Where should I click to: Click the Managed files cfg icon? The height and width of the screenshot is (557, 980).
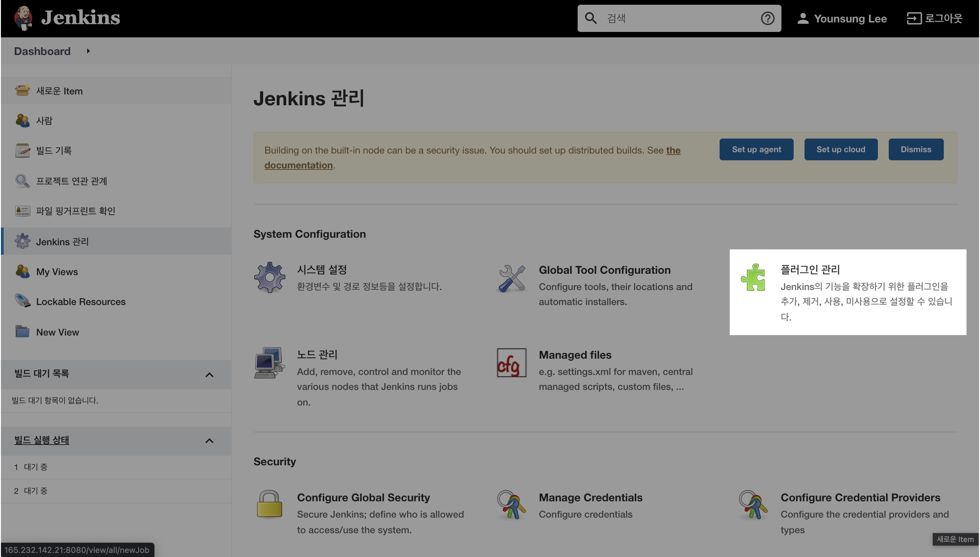point(511,363)
